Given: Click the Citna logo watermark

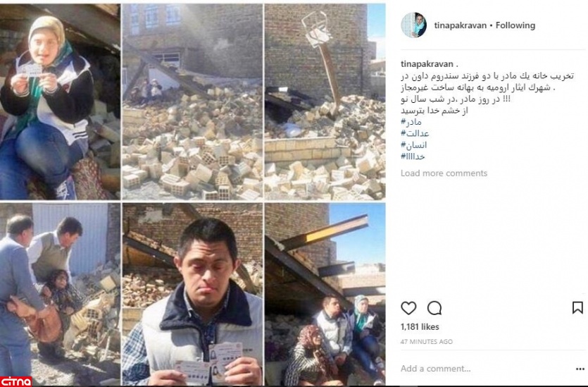Looking at the screenshot, I should click(x=15, y=381).
